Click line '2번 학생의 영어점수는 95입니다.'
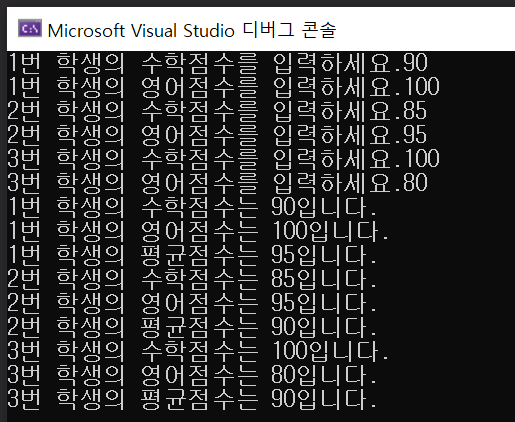The image size is (515, 422). [x=192, y=303]
